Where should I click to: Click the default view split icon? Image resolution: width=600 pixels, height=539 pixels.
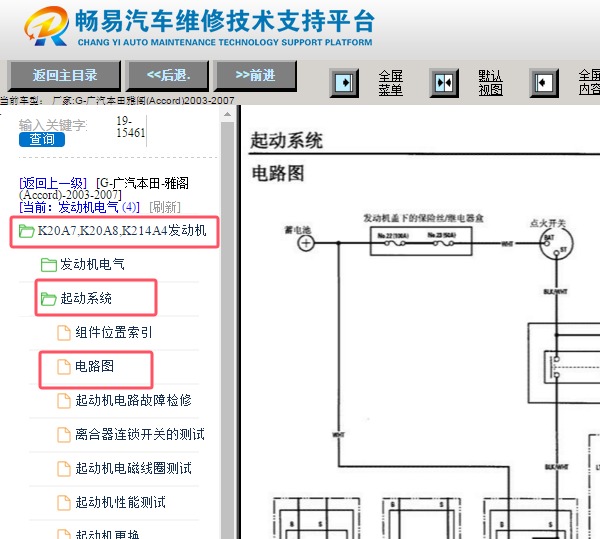(x=444, y=83)
